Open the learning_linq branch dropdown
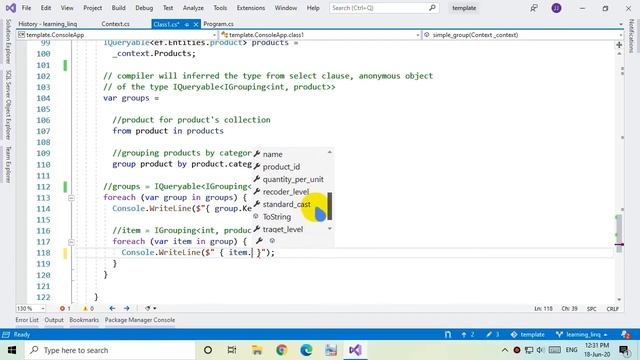 tap(582, 335)
